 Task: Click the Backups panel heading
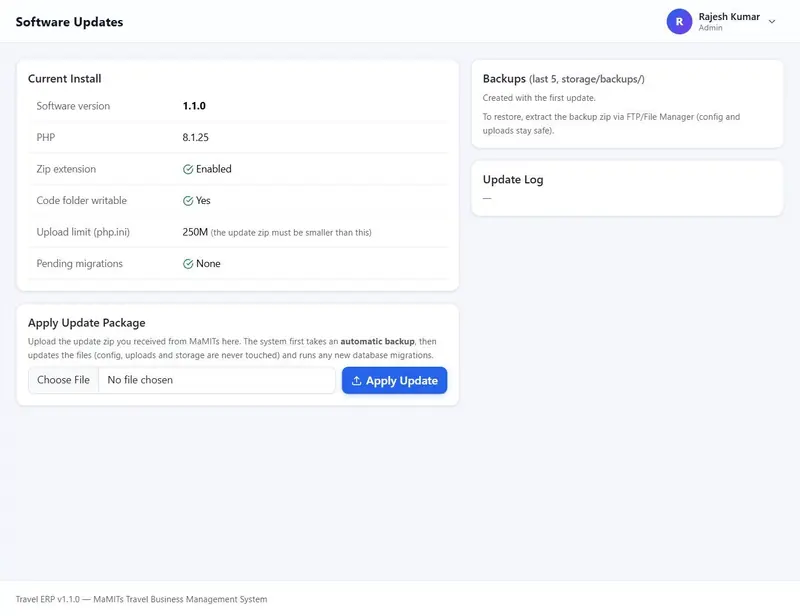[x=563, y=79]
